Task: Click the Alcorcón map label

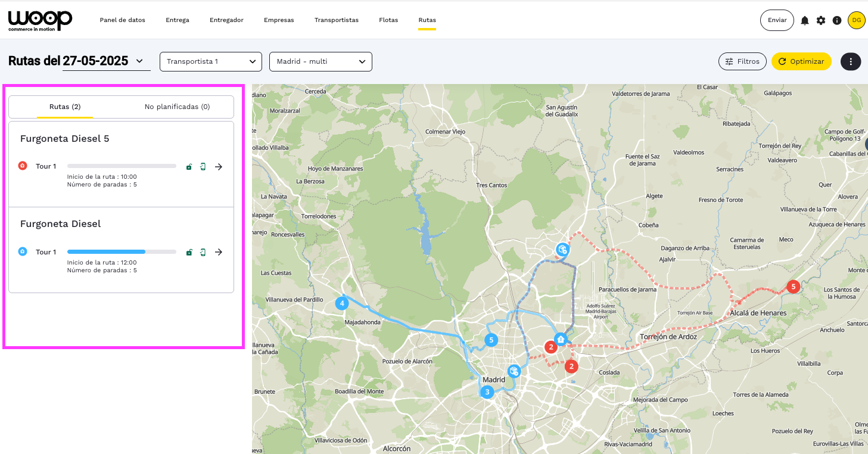Action: [397, 449]
